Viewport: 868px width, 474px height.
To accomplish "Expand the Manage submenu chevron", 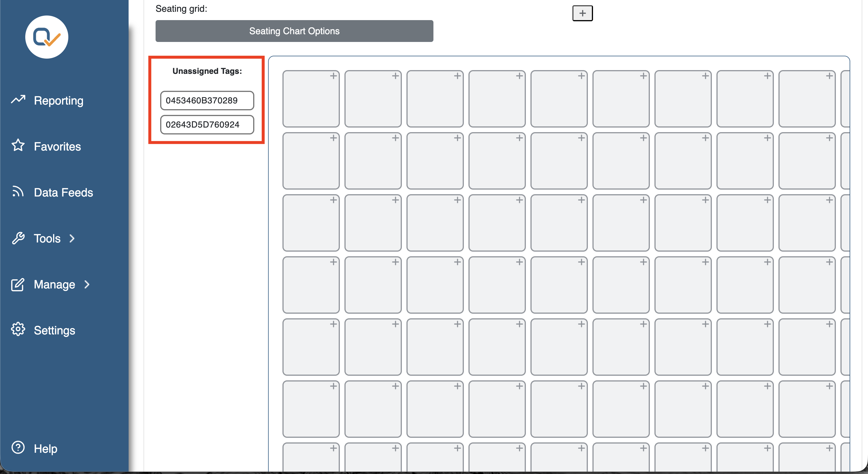I will pyautogui.click(x=87, y=284).
